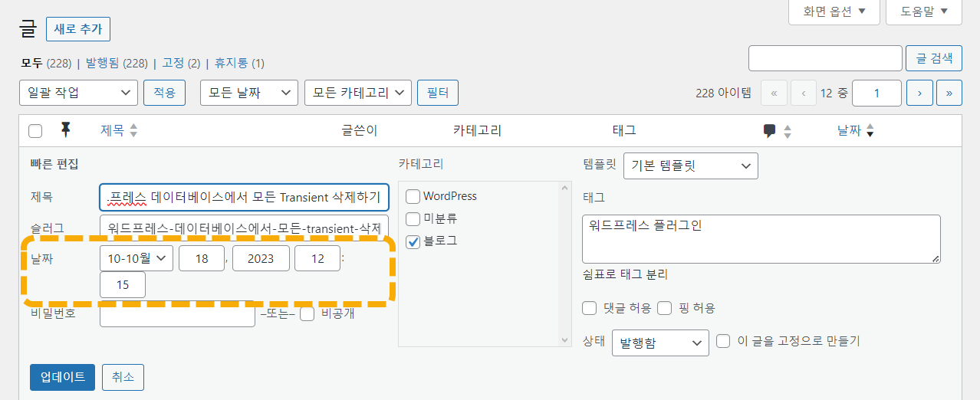Click the comments bubble column icon
Image resolution: width=980 pixels, height=400 pixels.
770,131
